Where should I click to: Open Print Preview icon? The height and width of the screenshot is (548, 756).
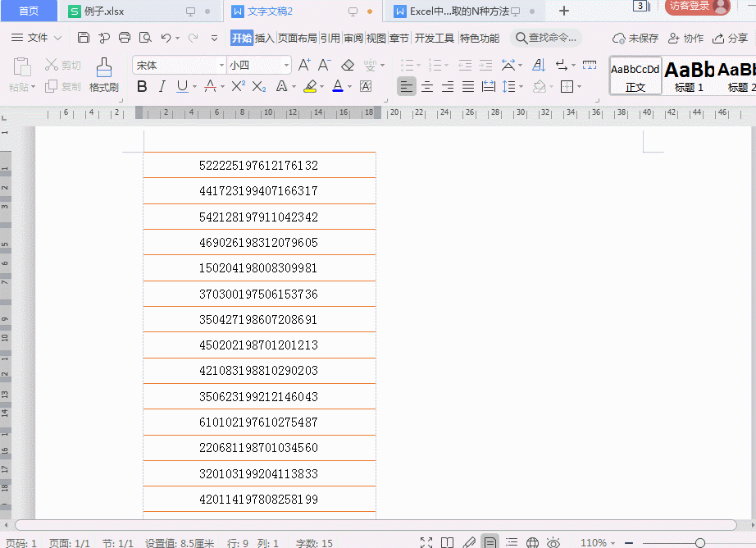145,38
